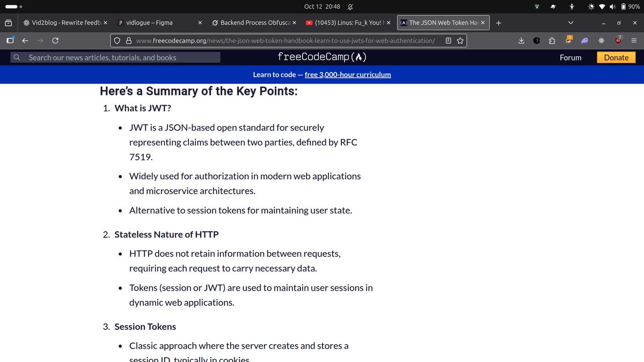Click the green scissors tray icon
The image size is (644, 362).
(536, 6)
